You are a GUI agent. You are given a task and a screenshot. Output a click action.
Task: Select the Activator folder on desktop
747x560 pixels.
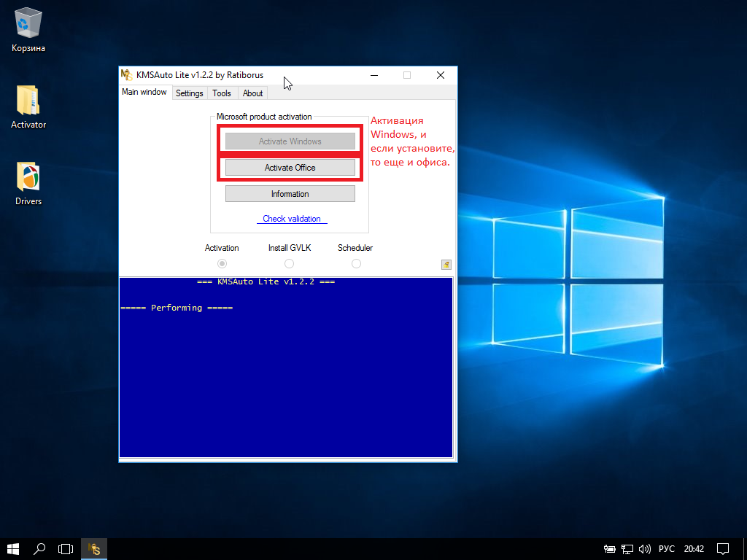point(28,107)
